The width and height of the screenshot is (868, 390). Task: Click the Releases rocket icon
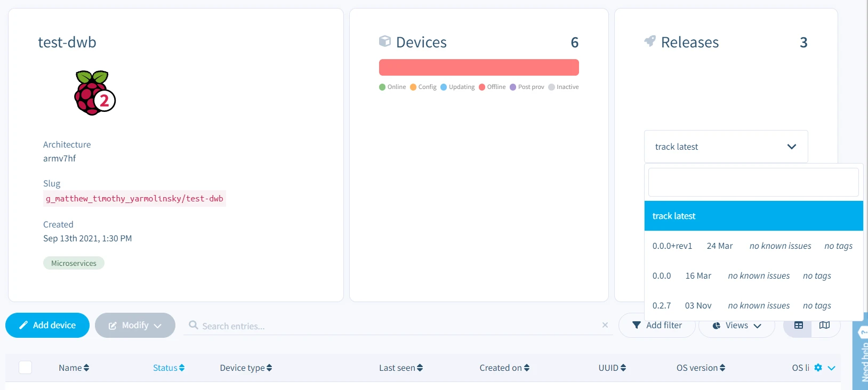pos(649,42)
